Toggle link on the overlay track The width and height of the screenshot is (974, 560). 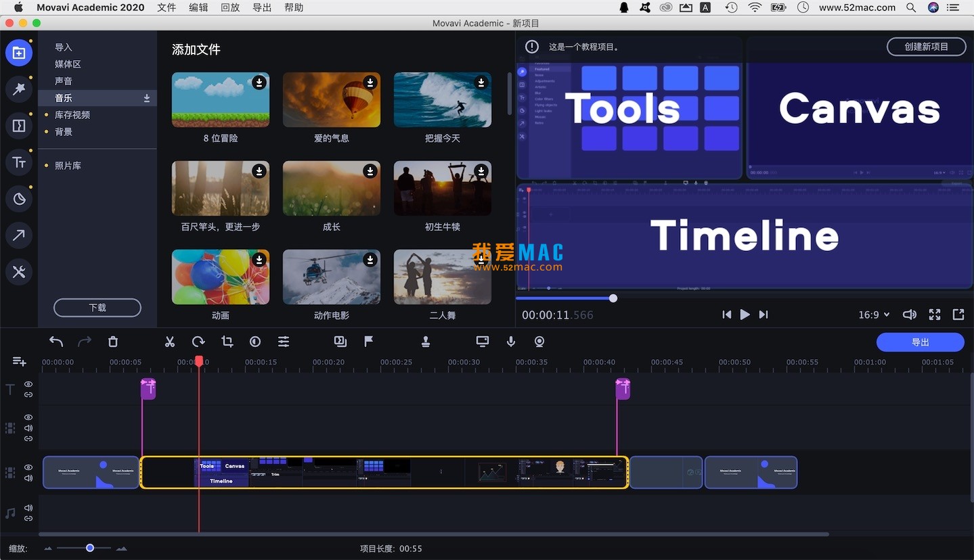click(28, 438)
